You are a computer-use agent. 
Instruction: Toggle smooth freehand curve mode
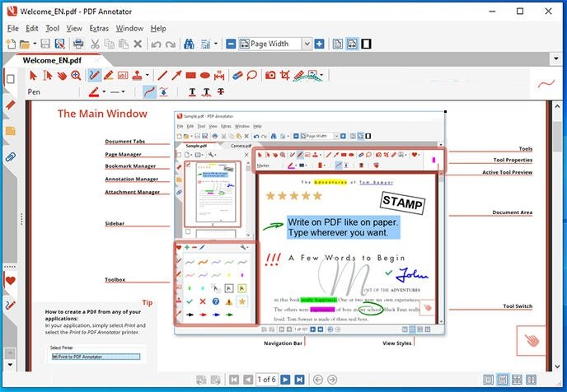[149, 91]
